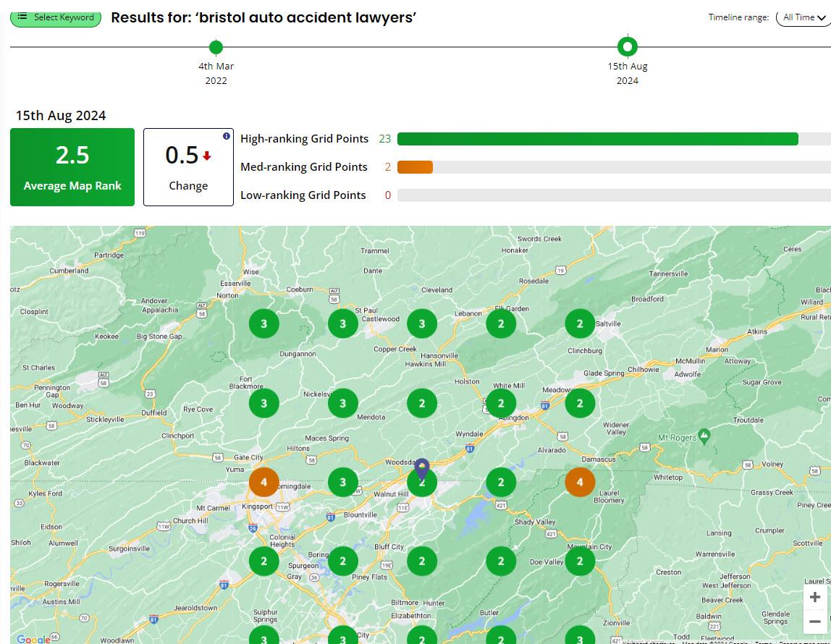Image resolution: width=831 pixels, height=644 pixels.
Task: Select grid point 3 near Nickelsville
Action: (x=343, y=403)
